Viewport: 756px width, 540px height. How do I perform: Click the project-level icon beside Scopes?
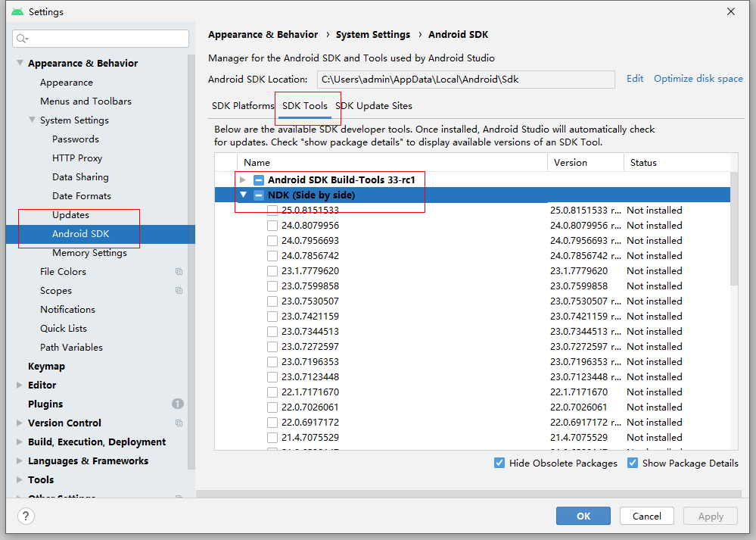coord(179,291)
